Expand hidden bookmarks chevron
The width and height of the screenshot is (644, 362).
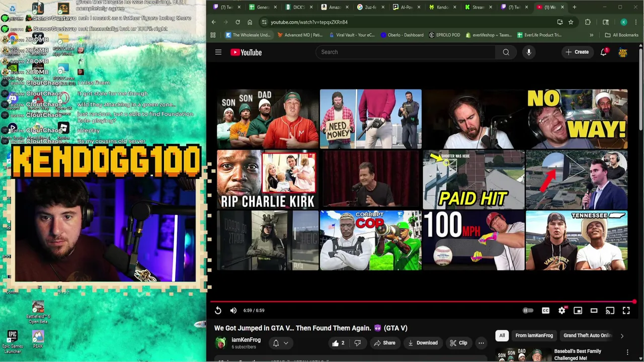pyautogui.click(x=591, y=35)
